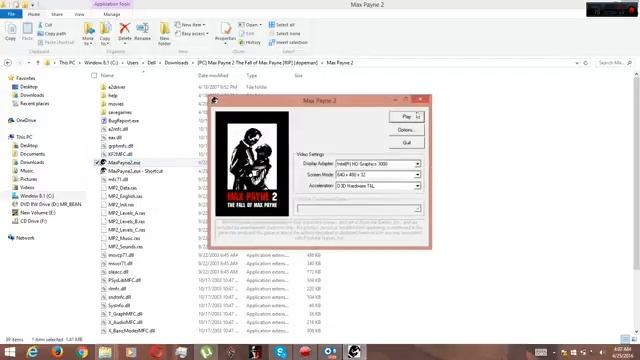Click Invert selection in the ribbon

[x=288, y=42]
